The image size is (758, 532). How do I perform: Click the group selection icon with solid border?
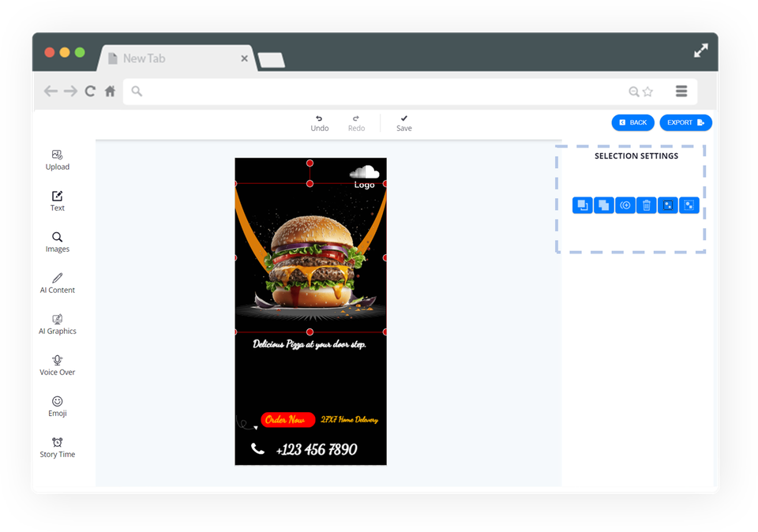pyautogui.click(x=668, y=205)
